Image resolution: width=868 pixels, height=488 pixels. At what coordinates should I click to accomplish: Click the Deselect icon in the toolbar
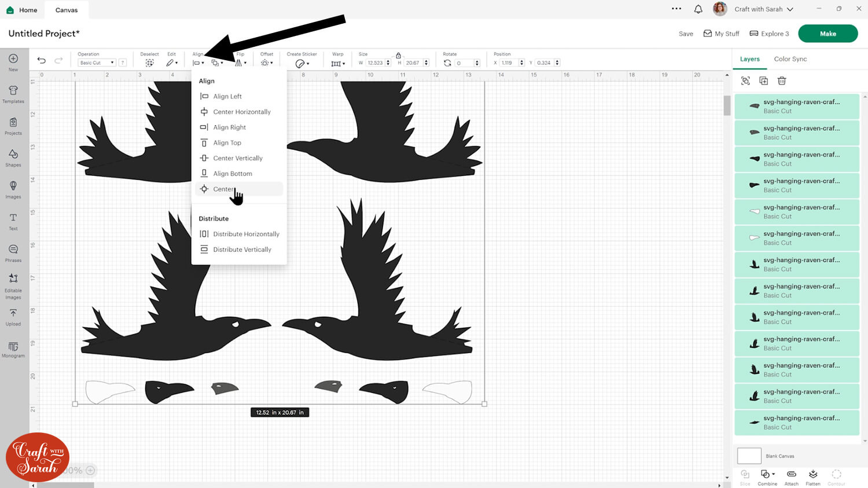[x=149, y=63]
